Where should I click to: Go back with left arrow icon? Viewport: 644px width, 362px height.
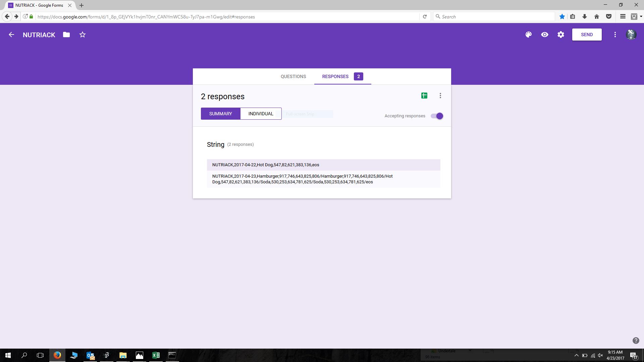[11, 35]
